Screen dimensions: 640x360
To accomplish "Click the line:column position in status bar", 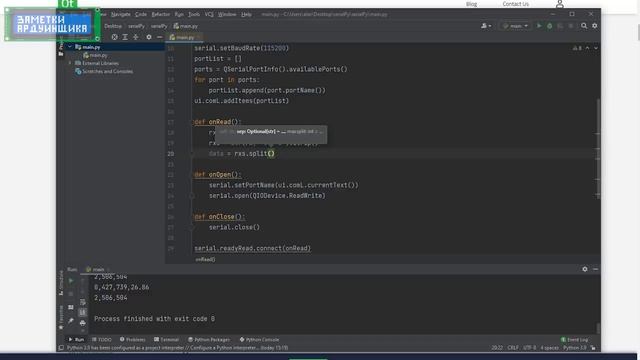I will point(497,348).
